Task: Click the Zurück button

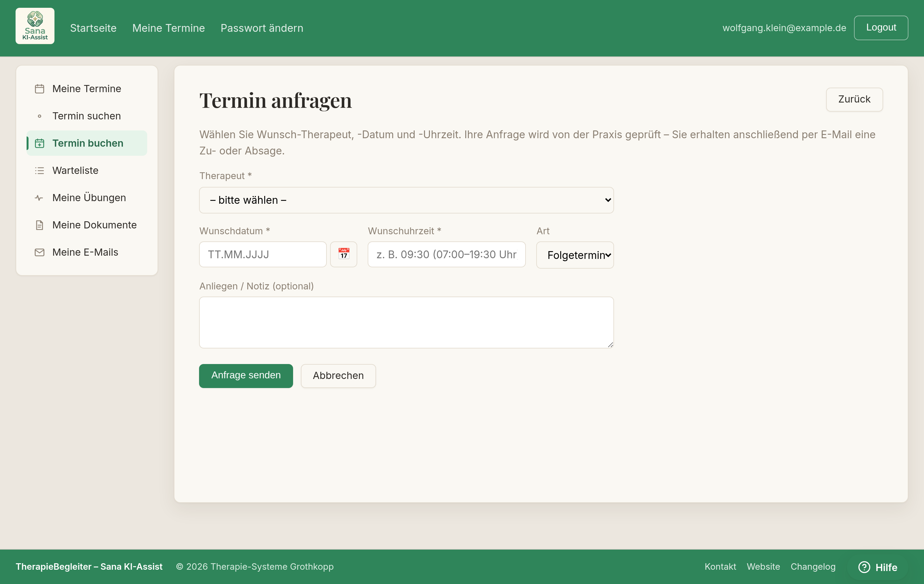Action: coord(854,100)
